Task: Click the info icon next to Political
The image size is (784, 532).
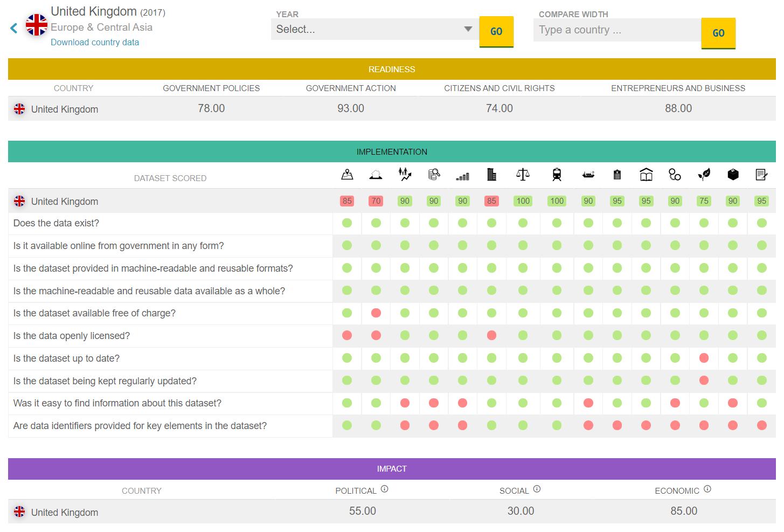Action: 385,489
